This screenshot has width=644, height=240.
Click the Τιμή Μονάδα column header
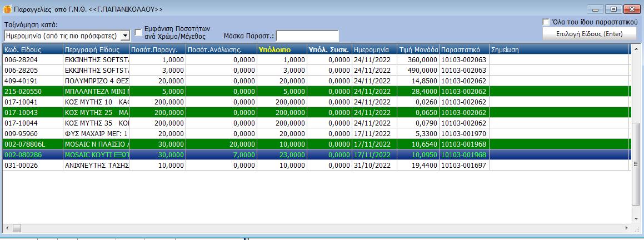click(x=418, y=50)
